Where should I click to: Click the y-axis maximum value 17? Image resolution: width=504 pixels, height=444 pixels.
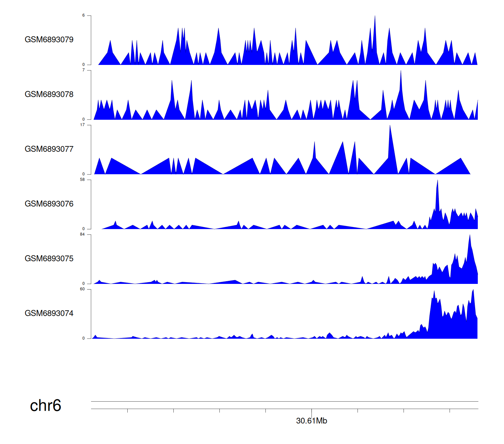click(x=82, y=125)
